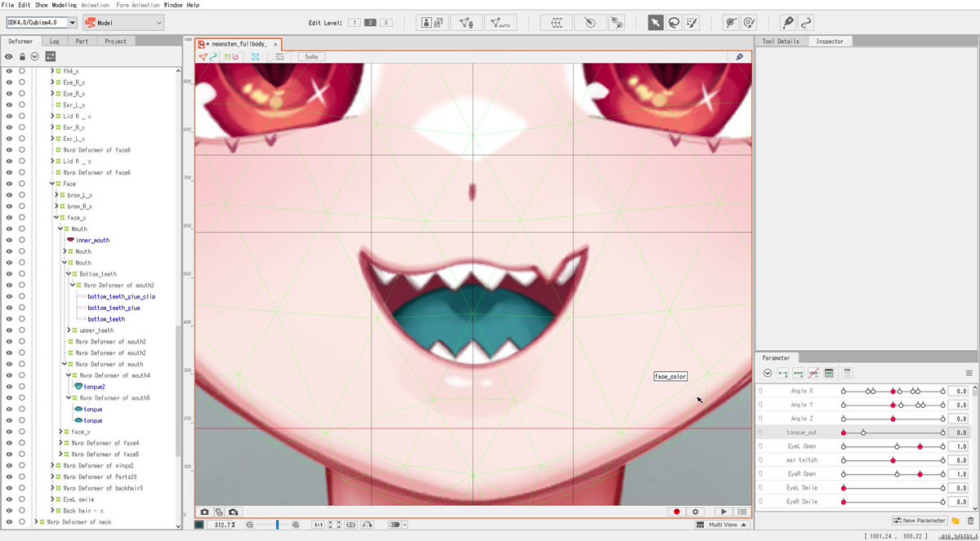Select the Arrow selection tool
Screen dimensions: 980x541
tap(656, 23)
